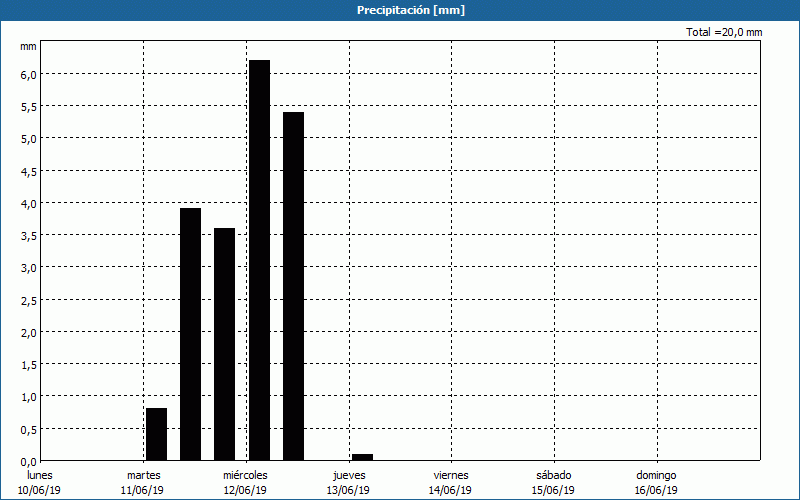800x500 pixels.
Task: Select the Total =20,0 mm label
Action: (x=724, y=32)
